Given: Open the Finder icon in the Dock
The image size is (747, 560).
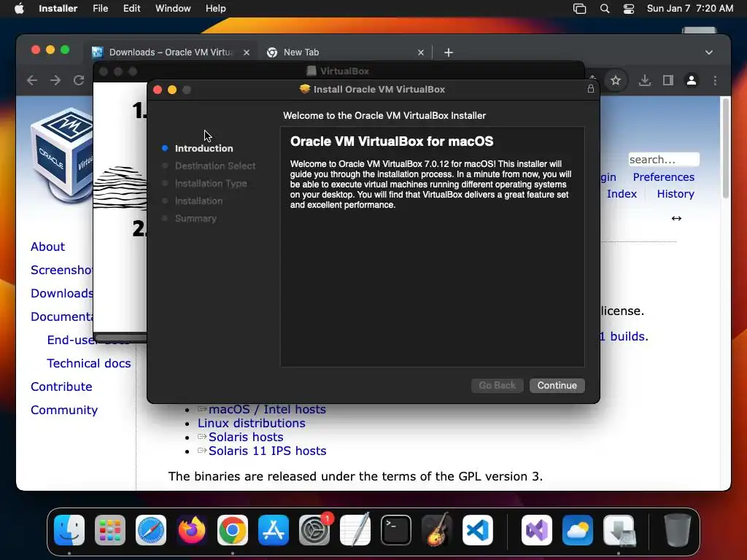Looking at the screenshot, I should coord(69,530).
